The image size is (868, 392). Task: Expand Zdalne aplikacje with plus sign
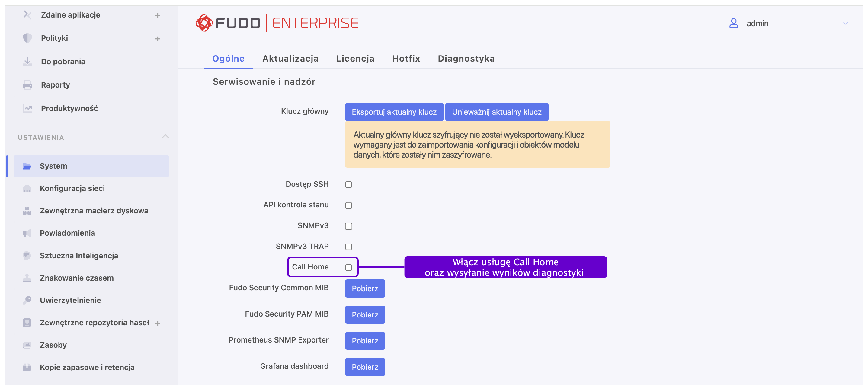[x=157, y=15]
